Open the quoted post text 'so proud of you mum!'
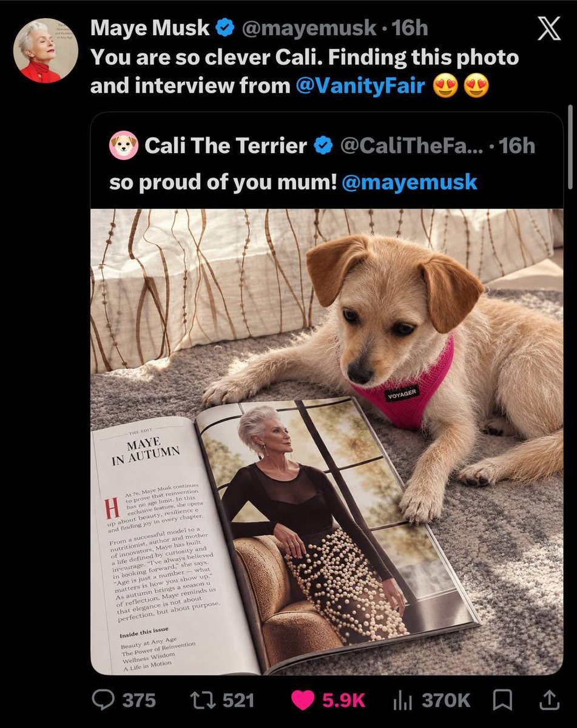This screenshot has width=577, height=728. tap(223, 182)
